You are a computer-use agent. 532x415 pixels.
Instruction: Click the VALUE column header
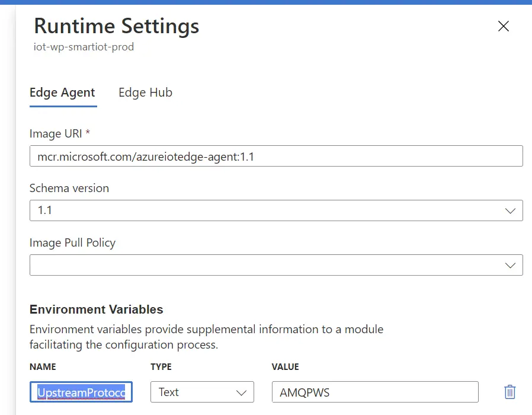tap(285, 367)
